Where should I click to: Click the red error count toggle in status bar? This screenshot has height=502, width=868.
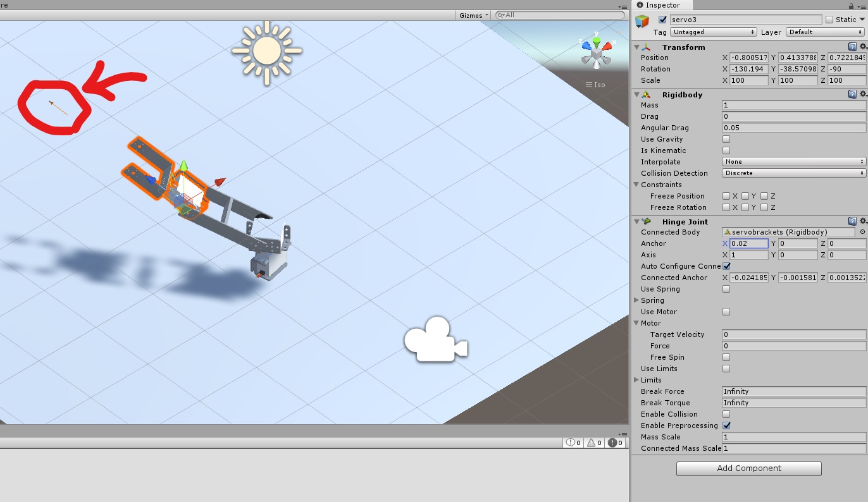coord(614,443)
